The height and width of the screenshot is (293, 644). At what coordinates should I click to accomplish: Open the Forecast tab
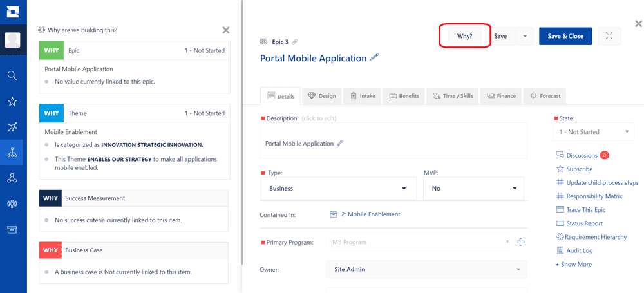pos(545,96)
